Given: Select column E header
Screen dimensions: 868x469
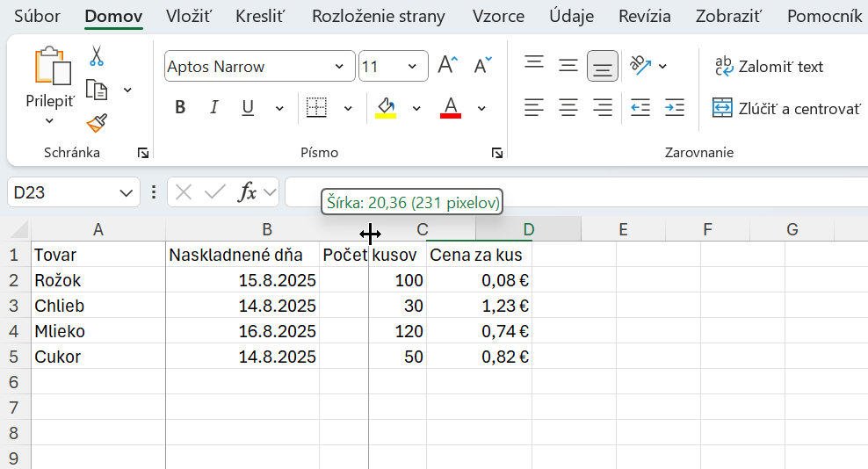Looking at the screenshot, I should [x=623, y=229].
